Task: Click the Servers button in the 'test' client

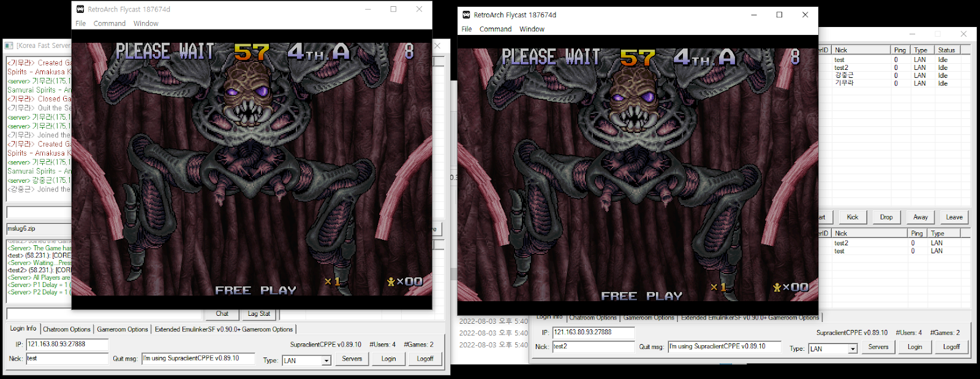Action: click(x=352, y=359)
